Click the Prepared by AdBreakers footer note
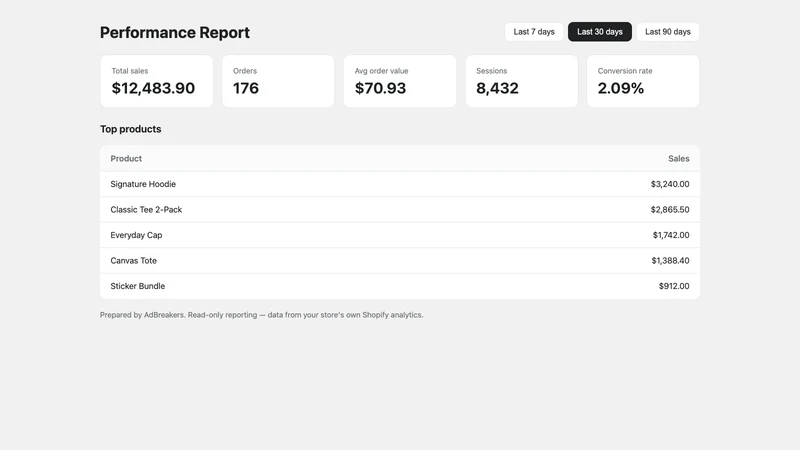This screenshot has width=800, height=450. pyautogui.click(x=261, y=315)
